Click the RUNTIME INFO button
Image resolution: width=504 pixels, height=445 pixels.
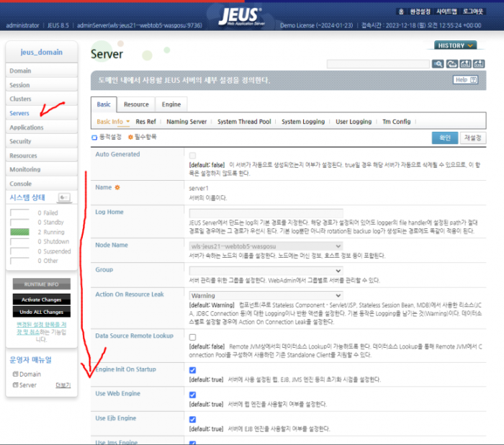42,284
